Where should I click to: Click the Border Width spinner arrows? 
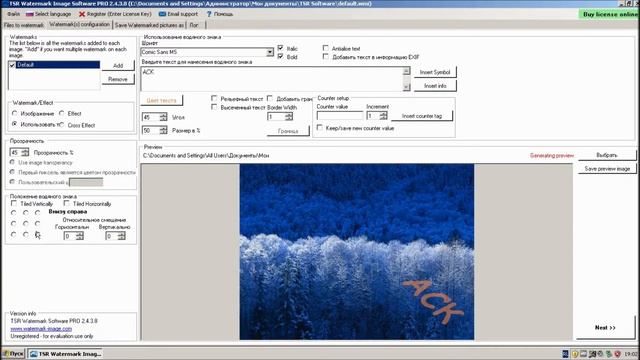point(289,116)
